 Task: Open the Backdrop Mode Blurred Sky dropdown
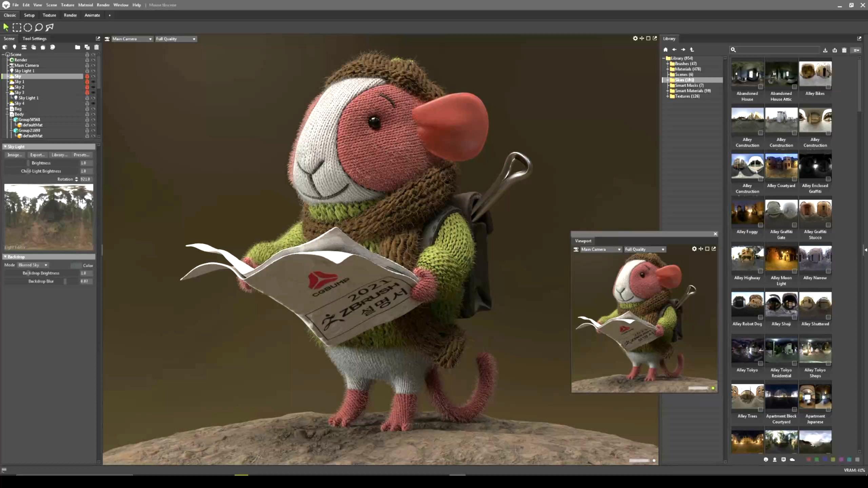click(x=33, y=265)
